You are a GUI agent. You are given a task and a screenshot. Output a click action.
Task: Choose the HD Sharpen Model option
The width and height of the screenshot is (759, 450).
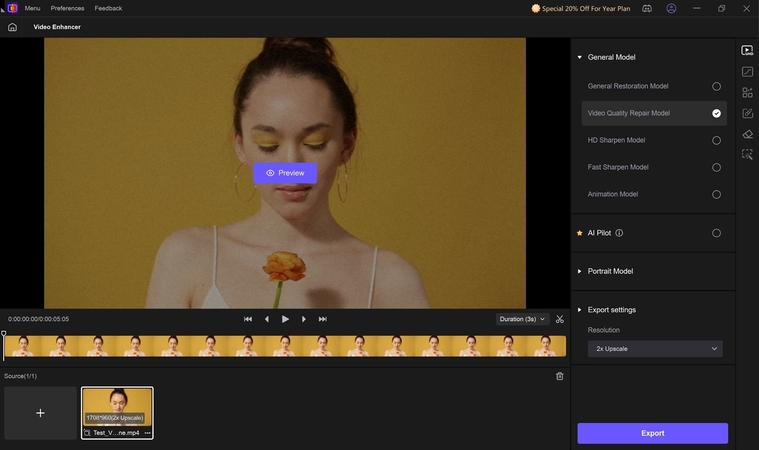pos(716,140)
